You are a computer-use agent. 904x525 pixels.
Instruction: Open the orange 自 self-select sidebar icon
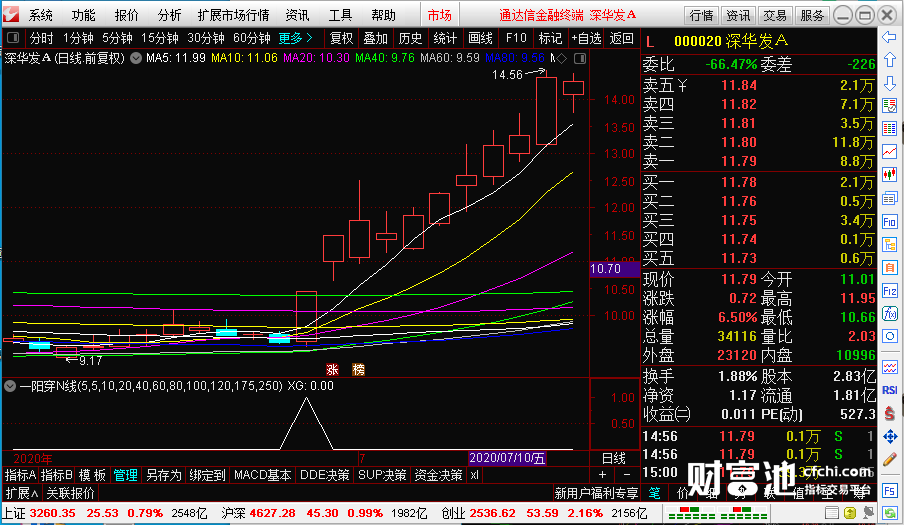(x=889, y=267)
